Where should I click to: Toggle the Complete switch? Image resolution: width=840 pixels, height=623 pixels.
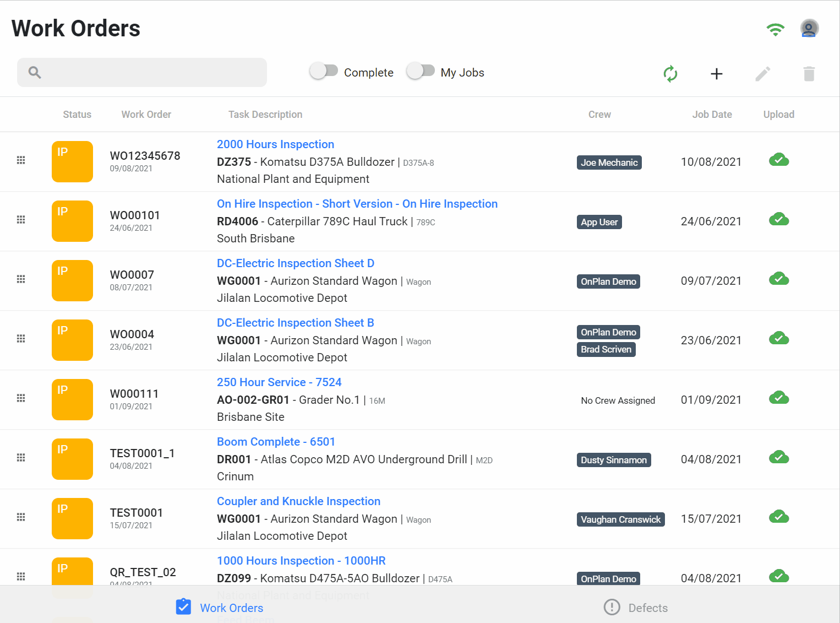[324, 71]
